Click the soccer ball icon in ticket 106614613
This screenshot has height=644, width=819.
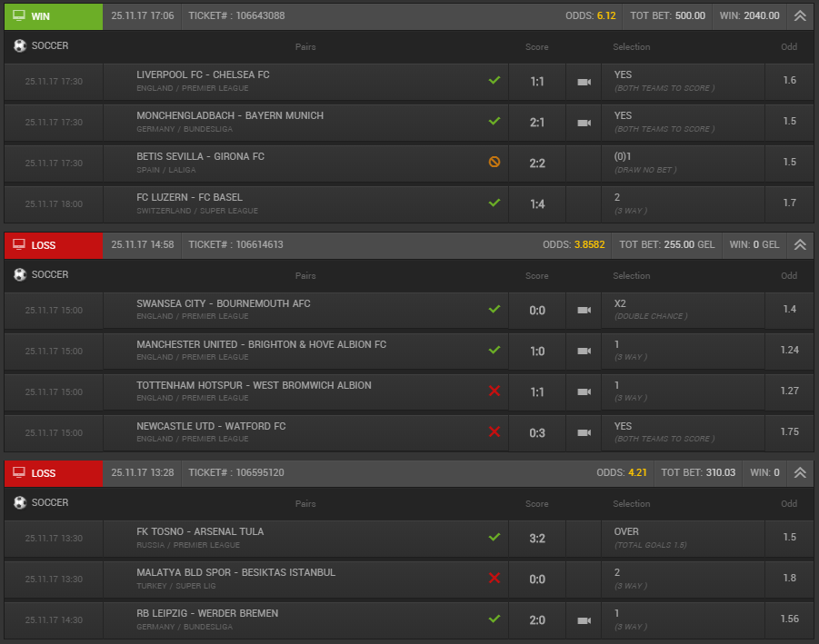click(x=20, y=274)
